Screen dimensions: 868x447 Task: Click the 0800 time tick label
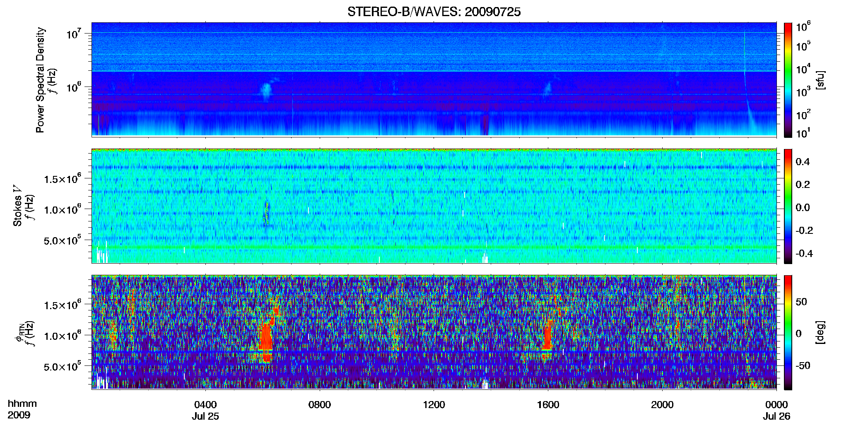320,405
